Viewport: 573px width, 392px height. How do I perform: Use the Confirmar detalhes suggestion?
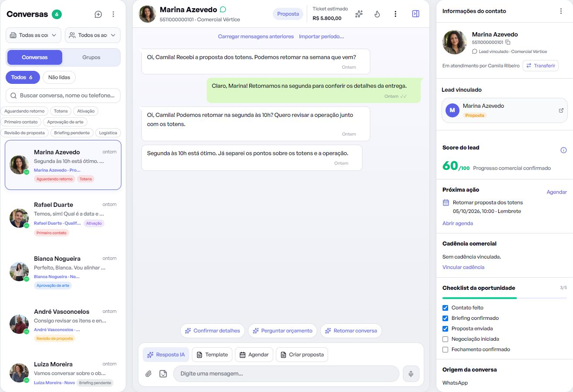tap(212, 331)
